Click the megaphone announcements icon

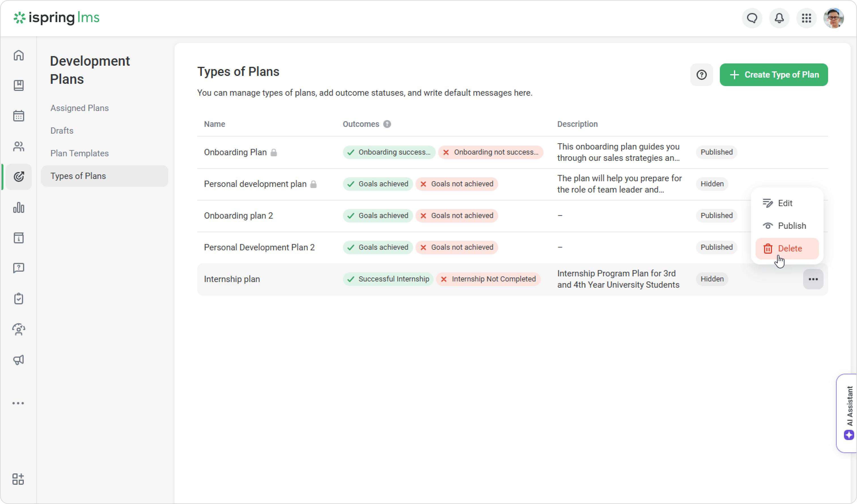19,360
